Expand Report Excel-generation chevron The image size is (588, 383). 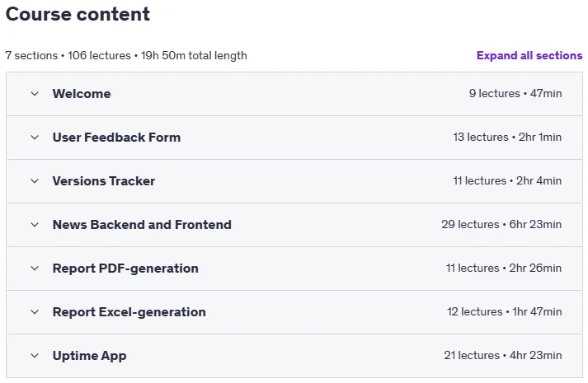(x=35, y=312)
